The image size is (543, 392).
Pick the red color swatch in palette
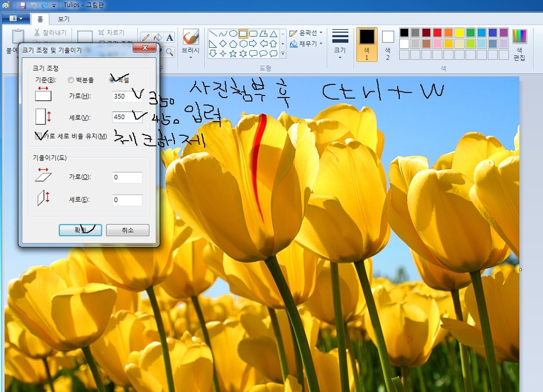pos(437,33)
